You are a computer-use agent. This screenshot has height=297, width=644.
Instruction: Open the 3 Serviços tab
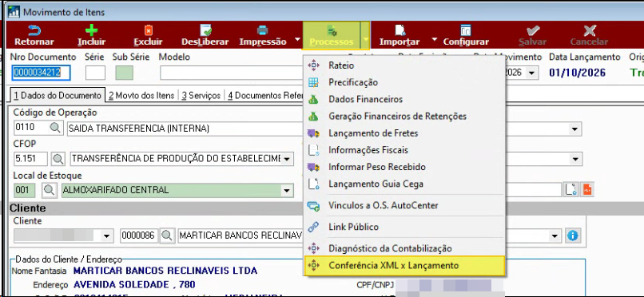click(201, 96)
